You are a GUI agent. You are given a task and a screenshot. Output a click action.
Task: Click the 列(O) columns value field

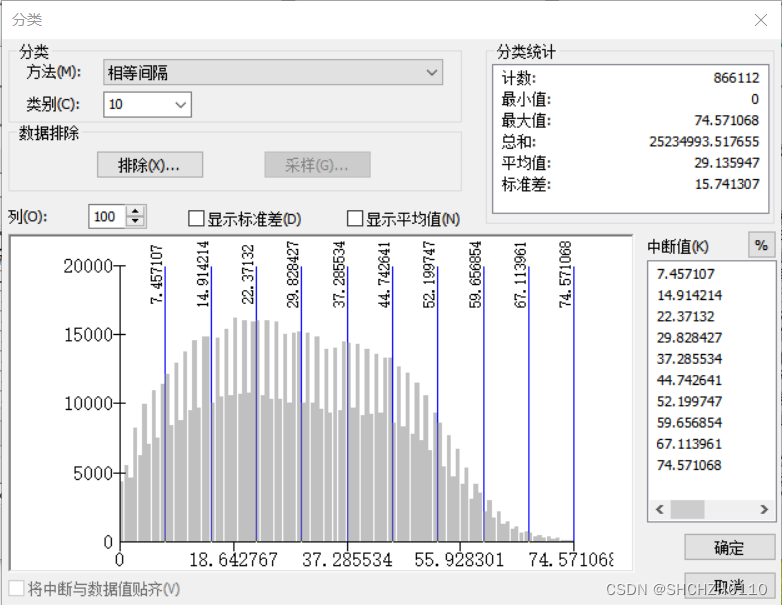pos(107,216)
